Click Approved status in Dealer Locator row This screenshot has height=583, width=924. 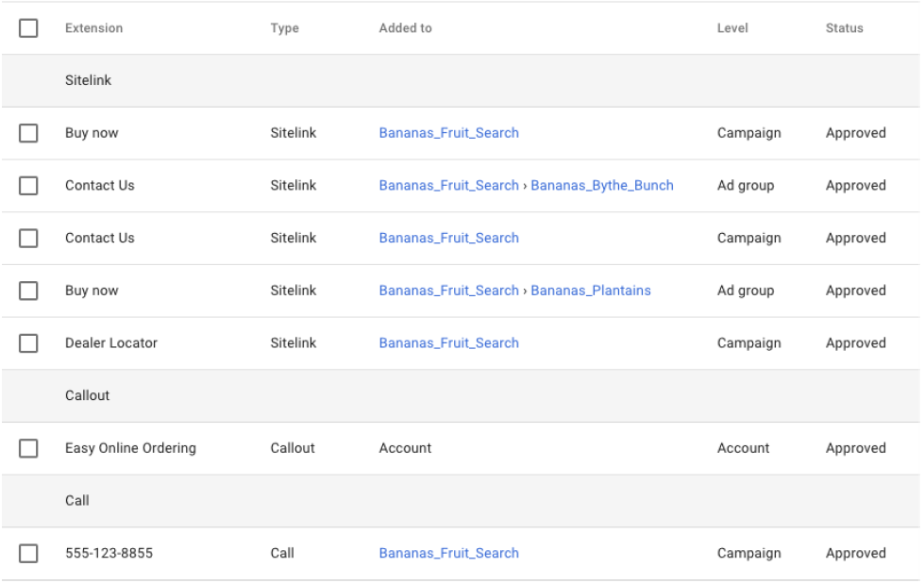[856, 342]
